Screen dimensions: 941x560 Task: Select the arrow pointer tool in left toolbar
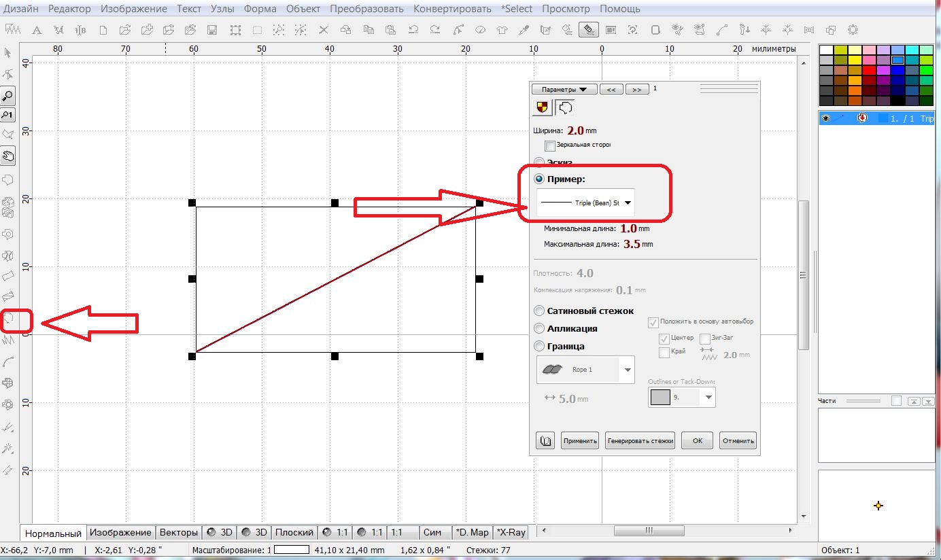click(8, 53)
